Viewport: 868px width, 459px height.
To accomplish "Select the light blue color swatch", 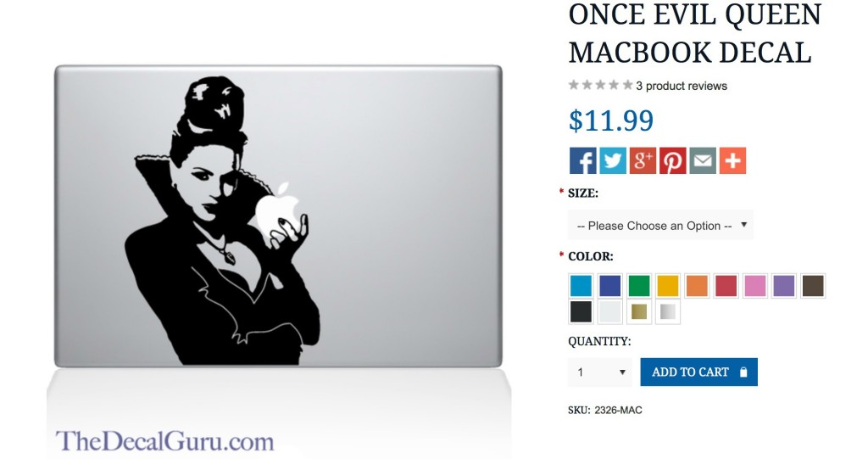I will [x=581, y=286].
